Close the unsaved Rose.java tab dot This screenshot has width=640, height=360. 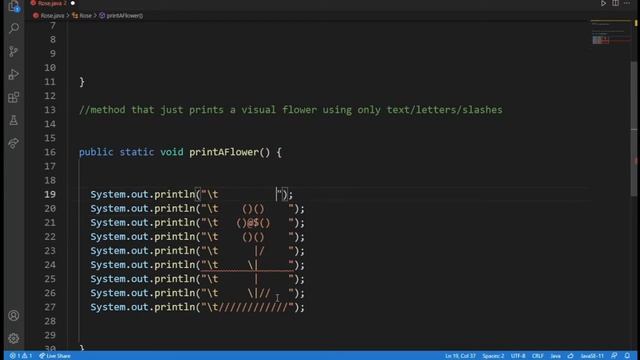(x=73, y=3)
